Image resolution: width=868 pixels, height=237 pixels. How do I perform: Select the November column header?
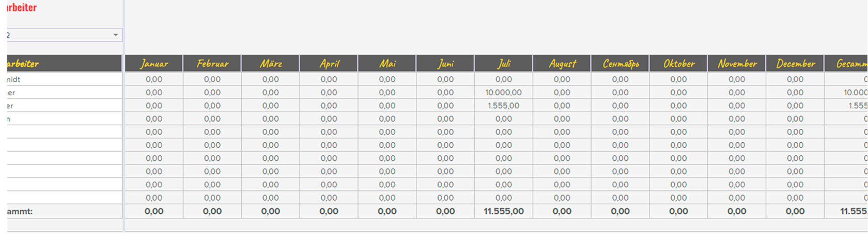pyautogui.click(x=737, y=64)
